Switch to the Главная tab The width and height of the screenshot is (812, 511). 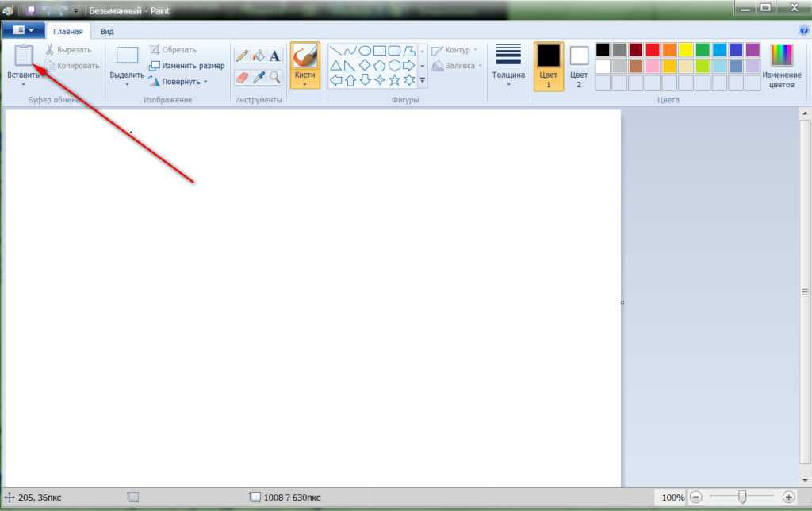(68, 31)
